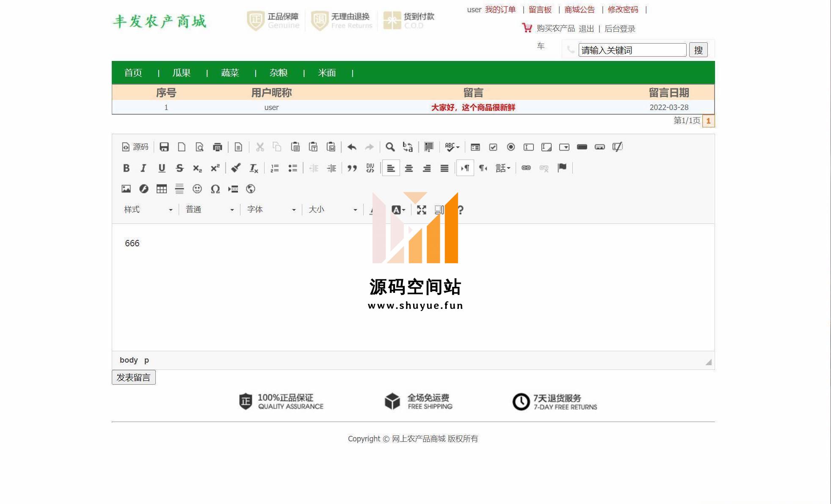The image size is (831, 504).
Task: Click Paste as plain text icon
Action: pyautogui.click(x=313, y=147)
